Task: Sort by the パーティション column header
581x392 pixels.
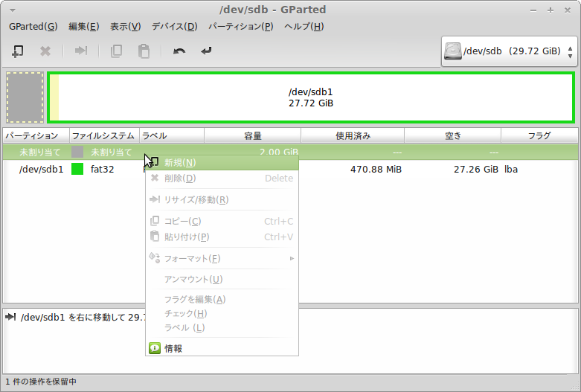Action: tap(36, 136)
